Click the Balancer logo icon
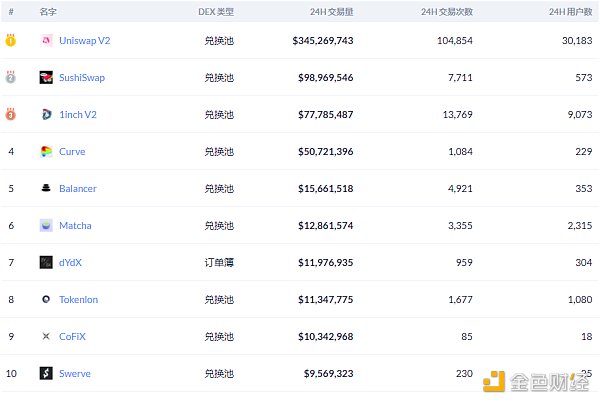The height and width of the screenshot is (403, 600). [x=46, y=188]
